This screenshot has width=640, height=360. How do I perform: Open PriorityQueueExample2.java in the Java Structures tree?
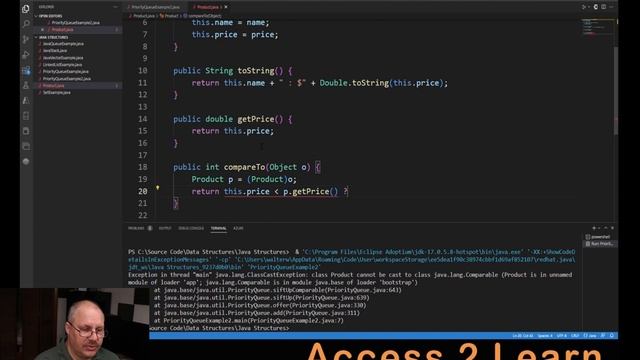click(67, 78)
